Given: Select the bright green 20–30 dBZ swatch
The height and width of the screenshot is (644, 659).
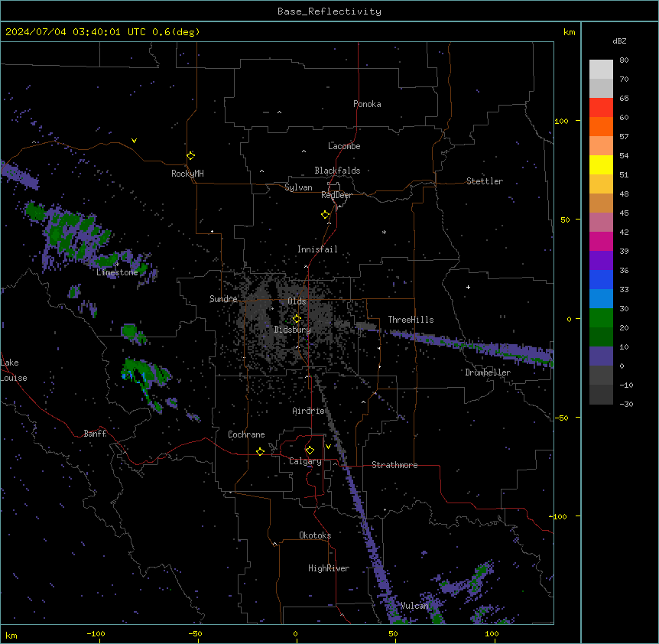Looking at the screenshot, I should pos(601,318).
